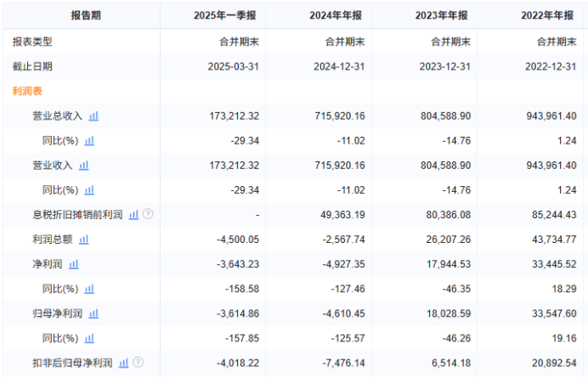Click the question mark beside 扣非后归母净利润
The image size is (588, 378).
tap(139, 363)
